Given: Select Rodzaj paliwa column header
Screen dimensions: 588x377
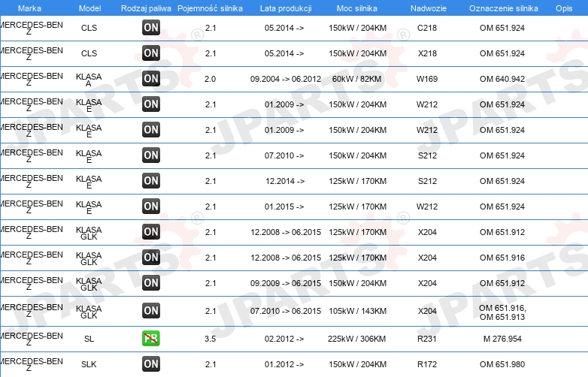Looking at the screenshot, I should click(146, 8).
